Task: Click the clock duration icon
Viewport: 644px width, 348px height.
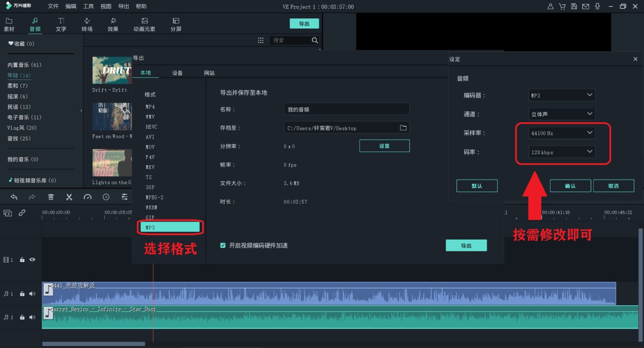Action: coord(106,197)
